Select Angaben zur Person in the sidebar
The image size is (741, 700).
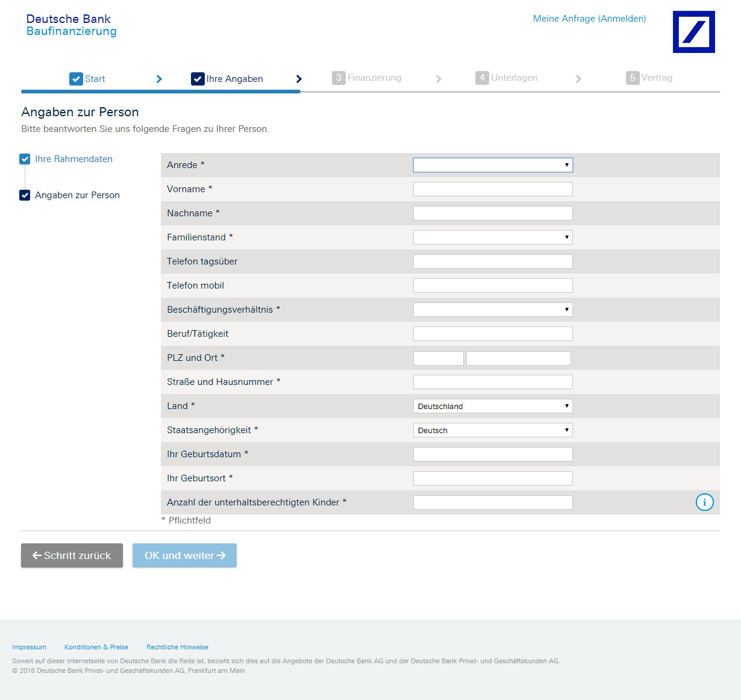(77, 195)
